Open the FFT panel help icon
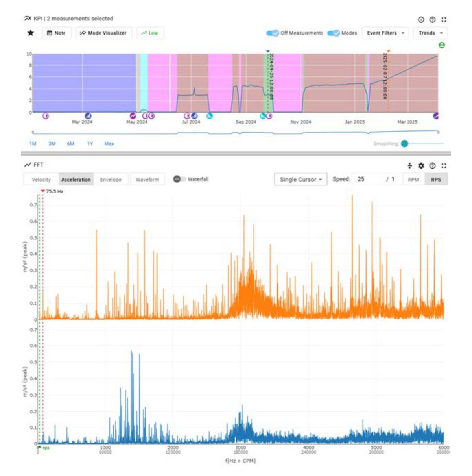This screenshot has width=472, height=476. point(432,166)
